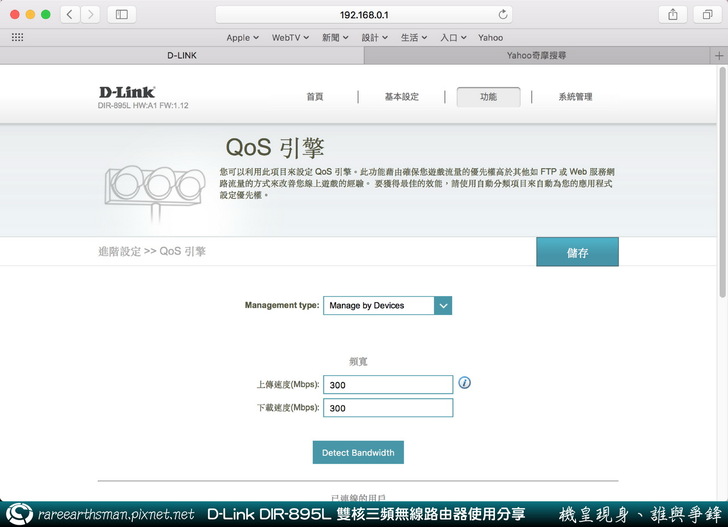Click the blue info icon beside upload speed
The width and height of the screenshot is (728, 527).
pyautogui.click(x=464, y=383)
